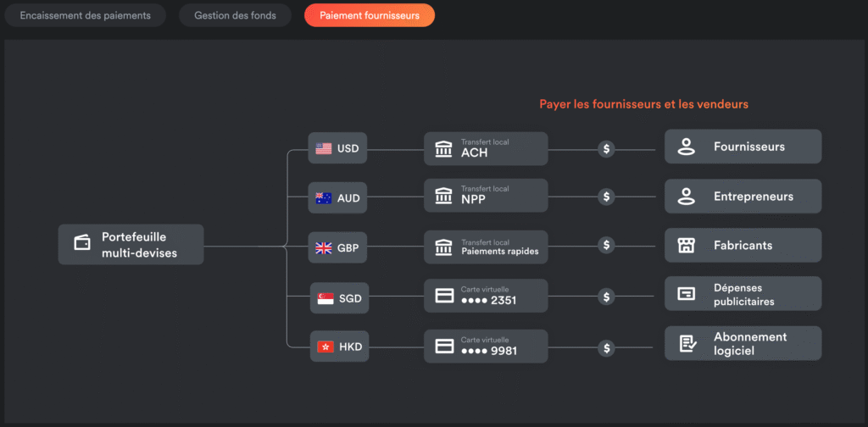
Task: Click the virtual card ending in 9981
Action: [486, 347]
